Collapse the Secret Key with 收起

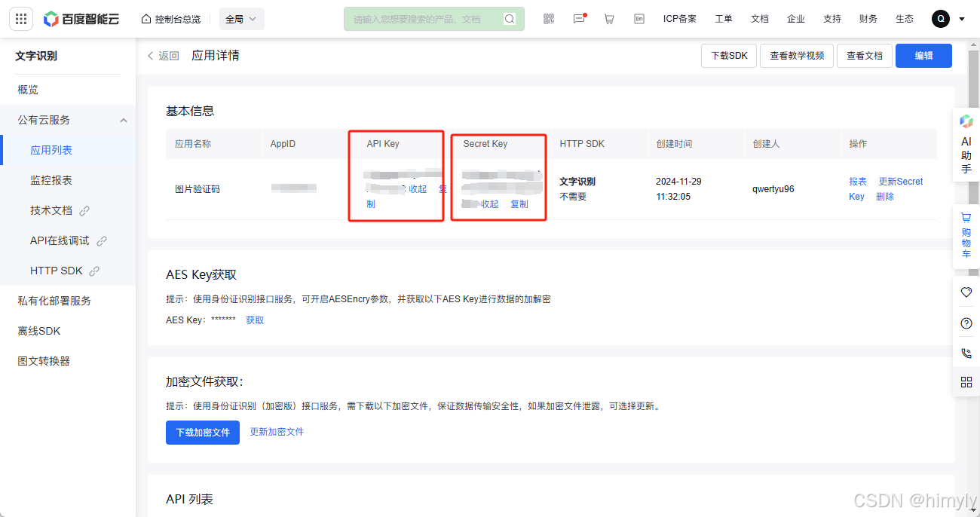pos(490,204)
